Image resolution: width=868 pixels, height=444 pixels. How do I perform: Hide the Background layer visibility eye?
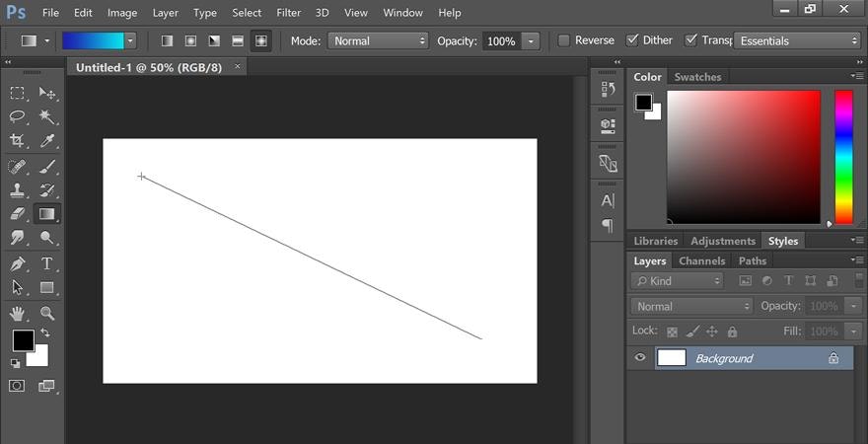tap(640, 357)
